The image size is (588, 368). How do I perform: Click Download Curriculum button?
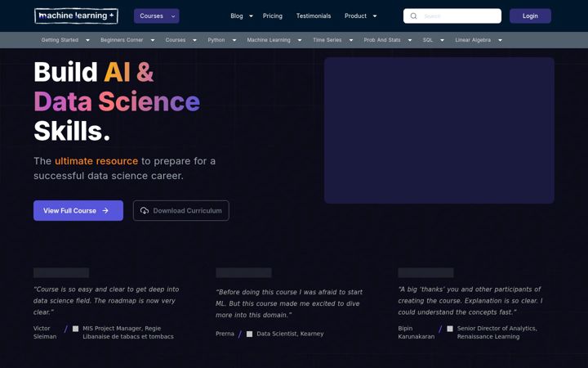click(x=181, y=211)
